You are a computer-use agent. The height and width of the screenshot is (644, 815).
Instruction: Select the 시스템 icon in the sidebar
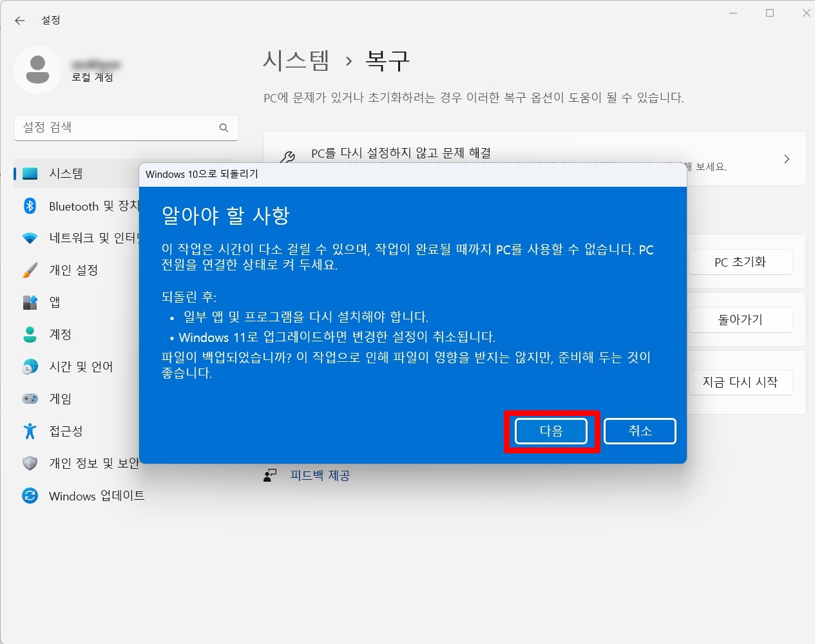click(x=30, y=174)
